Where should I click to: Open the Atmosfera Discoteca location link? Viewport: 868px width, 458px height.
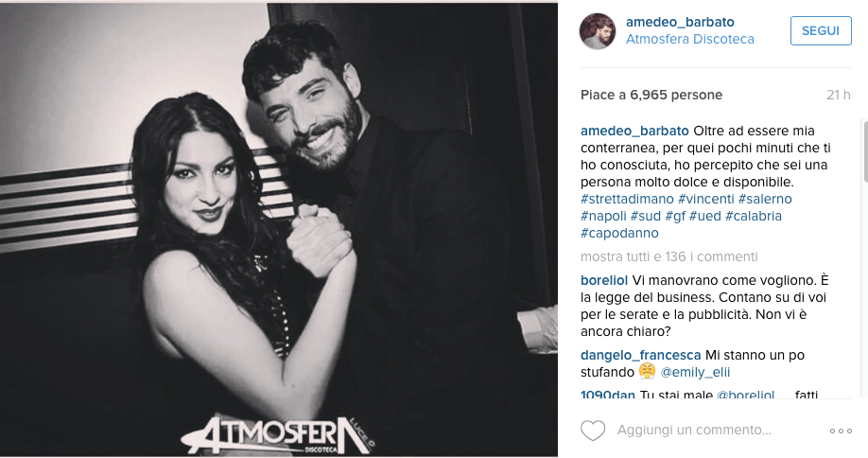tap(689, 40)
